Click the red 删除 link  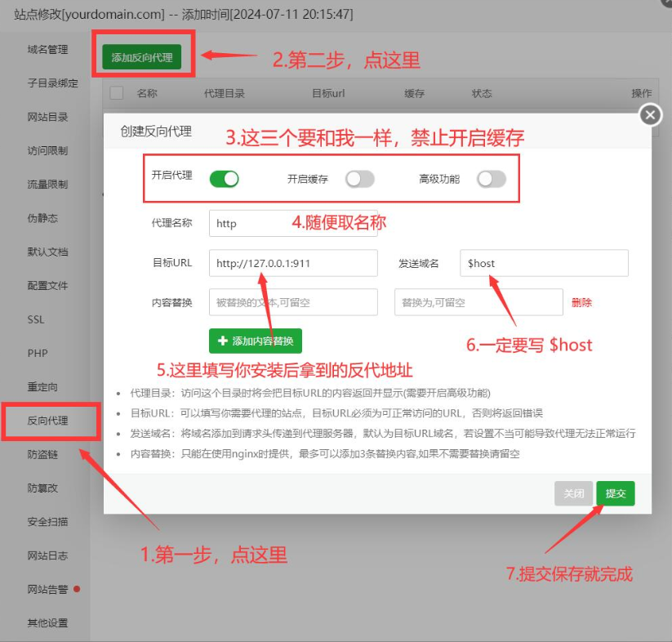[x=581, y=302]
